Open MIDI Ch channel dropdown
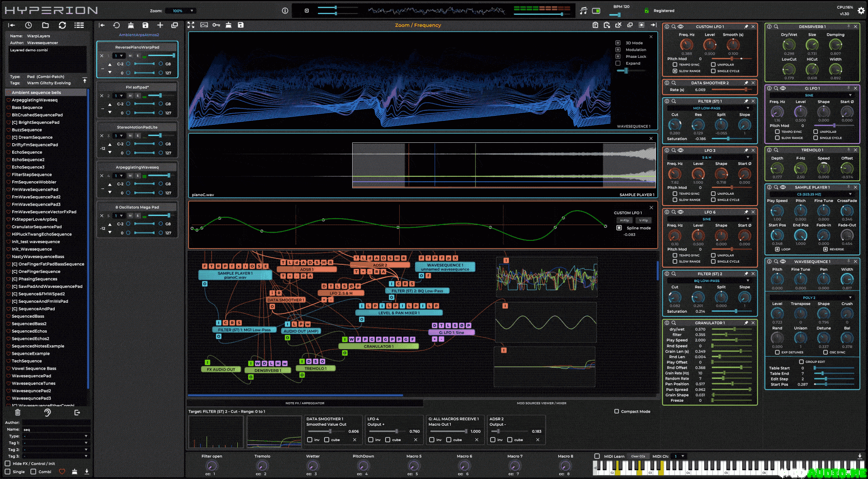 tap(679, 456)
